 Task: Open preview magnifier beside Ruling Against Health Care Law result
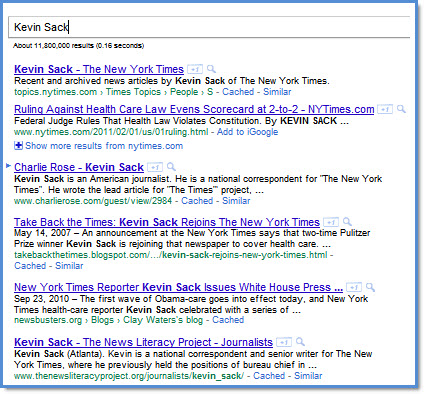pyautogui.click(x=401, y=109)
